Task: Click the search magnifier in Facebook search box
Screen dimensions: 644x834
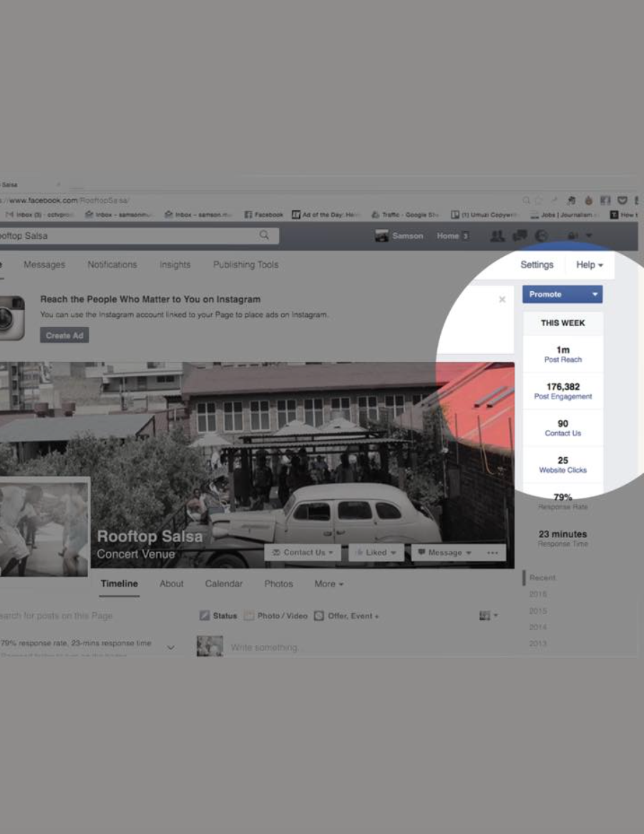Action: coord(264,235)
